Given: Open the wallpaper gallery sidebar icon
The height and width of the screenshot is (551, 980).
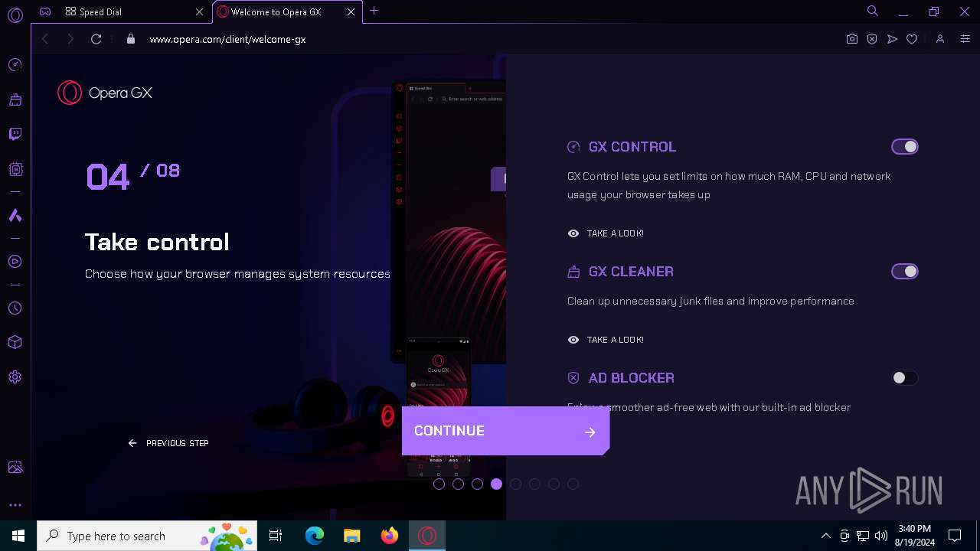Looking at the screenshot, I should pyautogui.click(x=15, y=467).
